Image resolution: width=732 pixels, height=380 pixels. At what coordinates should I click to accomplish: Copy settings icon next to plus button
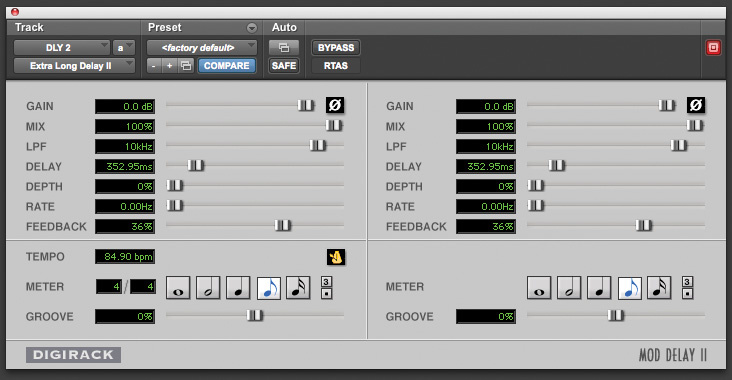click(186, 66)
